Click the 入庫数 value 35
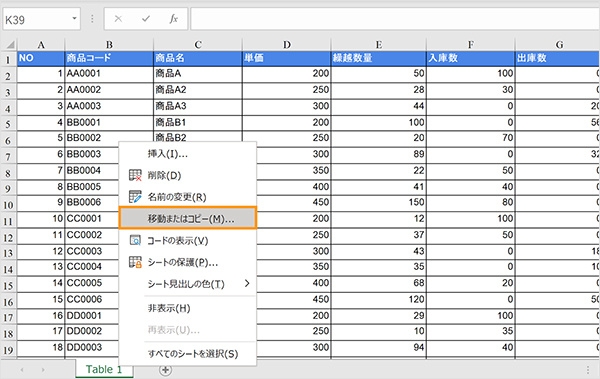600x379 pixels. (471, 332)
